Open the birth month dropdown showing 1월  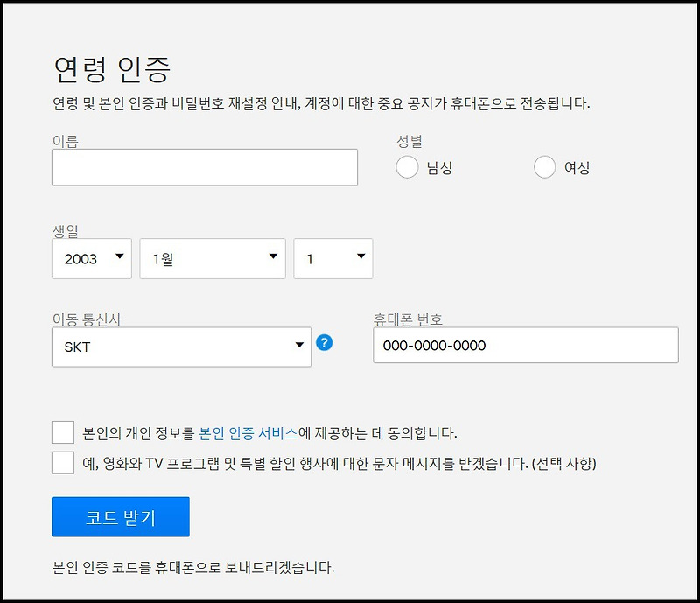pos(213,259)
